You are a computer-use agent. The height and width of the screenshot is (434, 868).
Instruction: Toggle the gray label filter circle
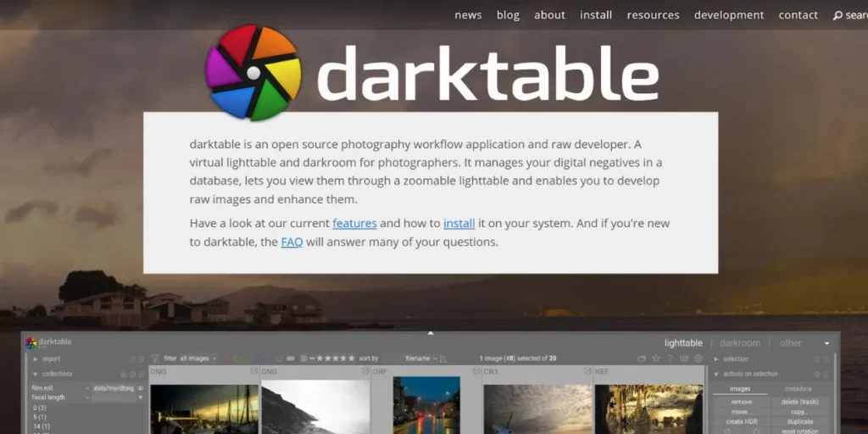coord(279,359)
